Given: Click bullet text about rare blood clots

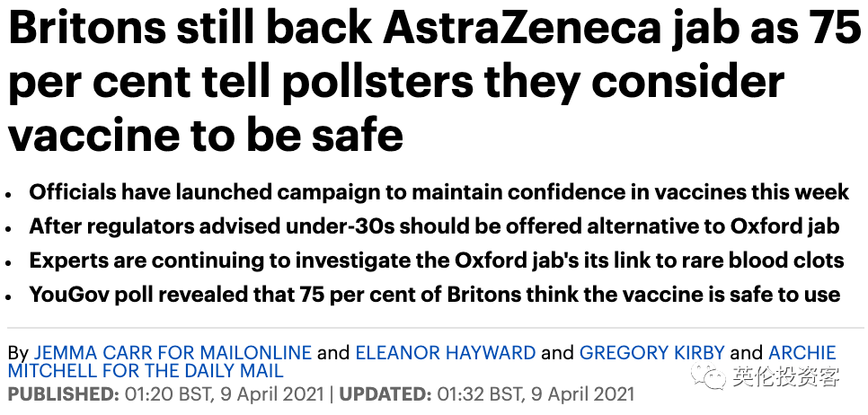Looking at the screenshot, I should point(437,260).
